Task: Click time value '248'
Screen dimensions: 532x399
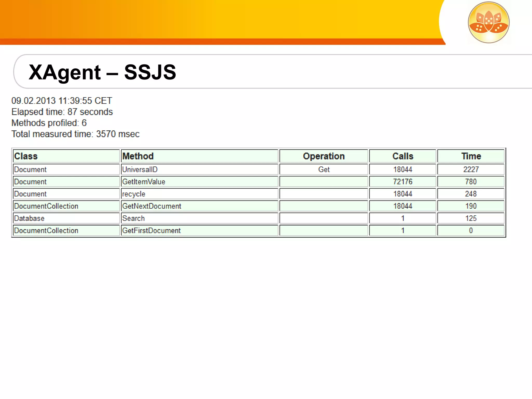Action: [471, 194]
